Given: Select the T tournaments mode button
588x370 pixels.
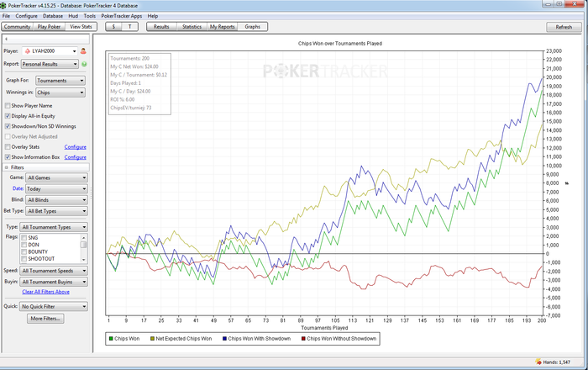Looking at the screenshot, I should [x=130, y=27].
